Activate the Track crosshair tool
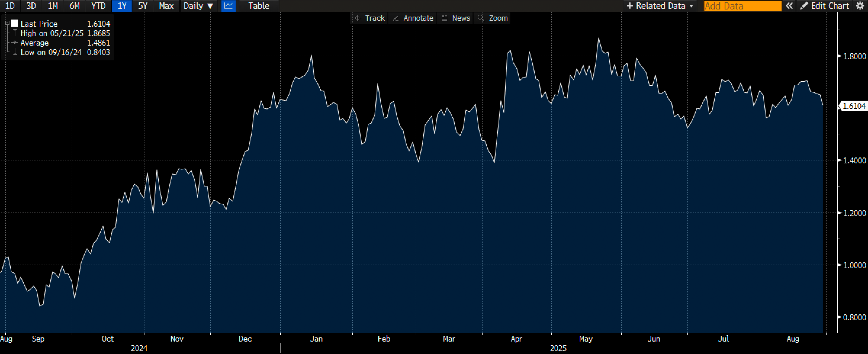 (x=370, y=18)
